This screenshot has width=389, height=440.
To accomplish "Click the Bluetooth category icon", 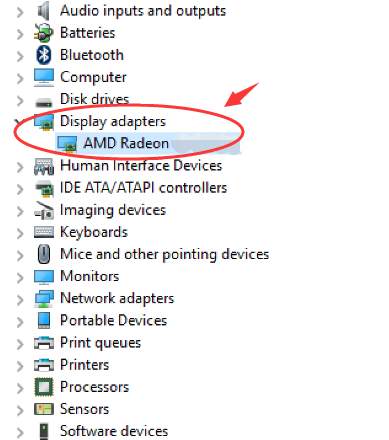I will 44,55.
